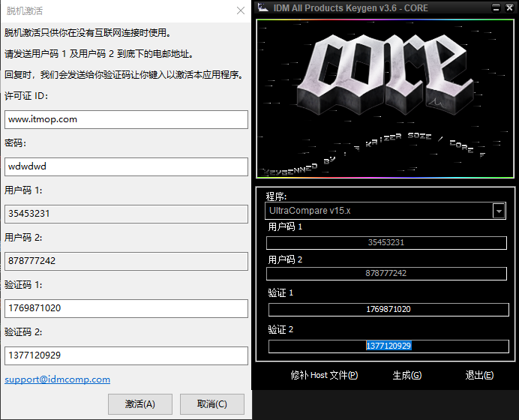Screen dimensions: 519x420
Task: Click the 许可证 ID input field
Action: (126, 119)
